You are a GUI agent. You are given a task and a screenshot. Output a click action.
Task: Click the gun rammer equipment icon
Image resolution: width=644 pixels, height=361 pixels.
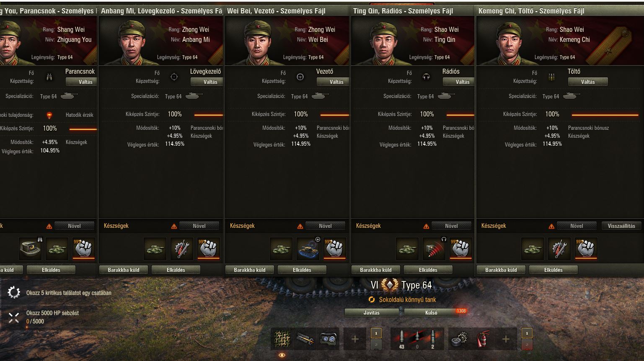305,339
